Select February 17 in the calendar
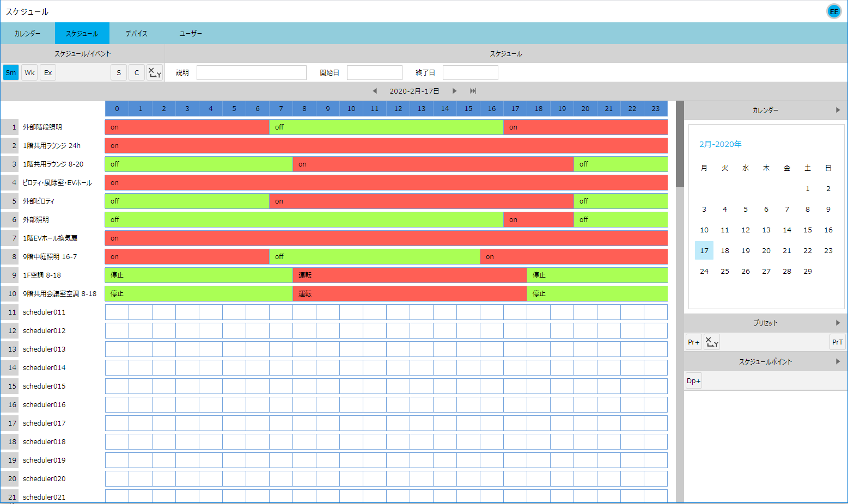This screenshot has height=504, width=848. point(704,250)
